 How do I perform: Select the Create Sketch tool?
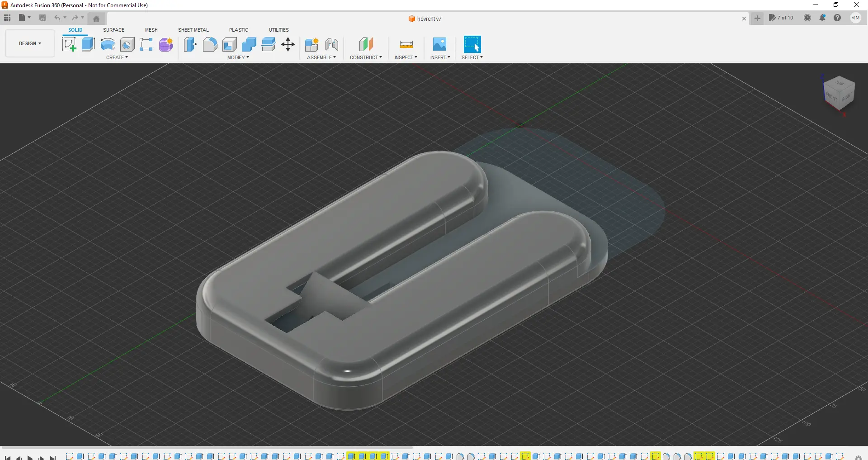coord(69,44)
